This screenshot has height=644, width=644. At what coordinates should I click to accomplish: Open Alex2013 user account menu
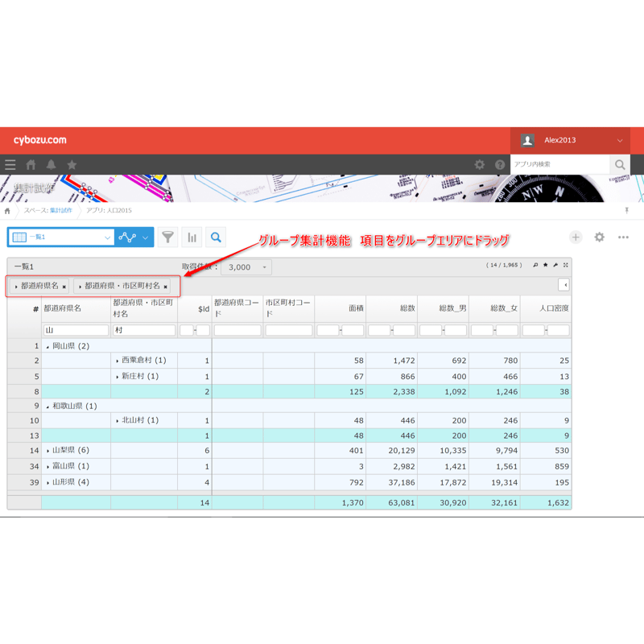[x=572, y=140]
